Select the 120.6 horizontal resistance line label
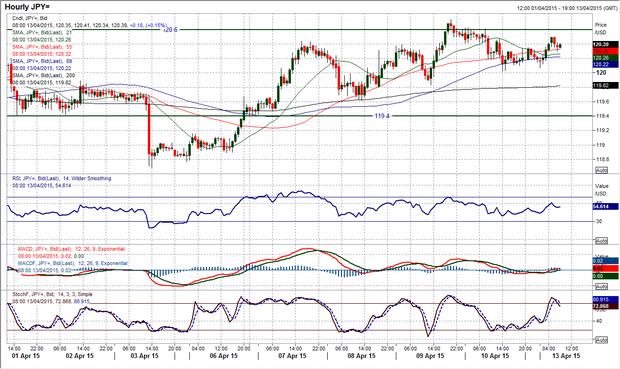The image size is (620, 369). click(x=170, y=30)
